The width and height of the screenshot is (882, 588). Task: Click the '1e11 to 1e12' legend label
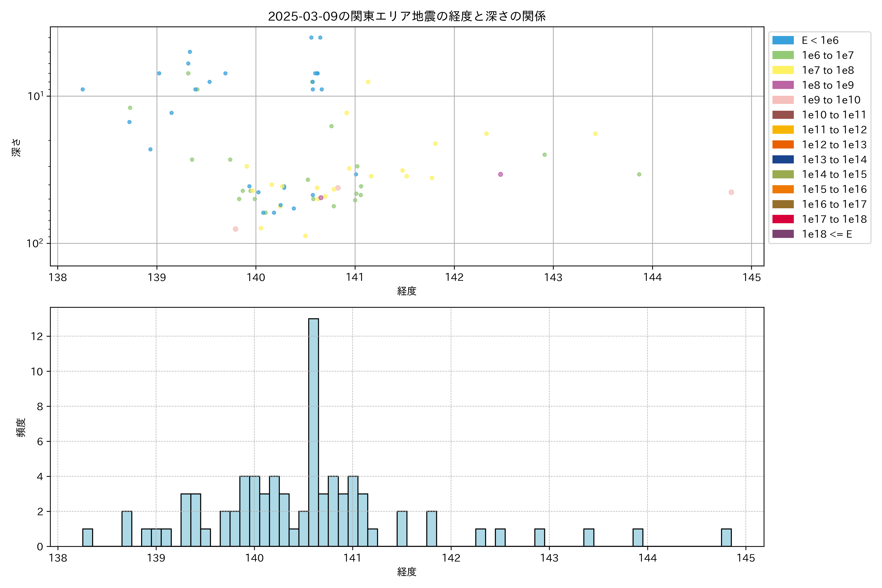point(834,130)
